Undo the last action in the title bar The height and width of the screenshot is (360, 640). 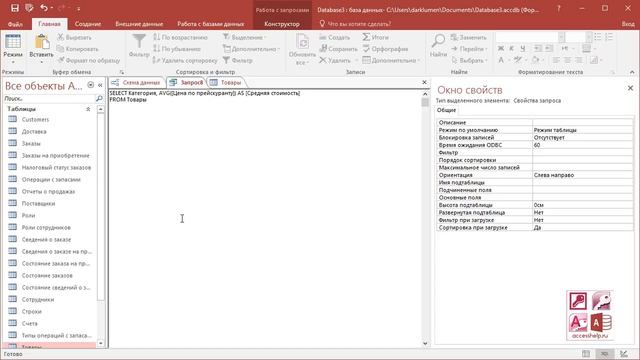pyautogui.click(x=44, y=8)
